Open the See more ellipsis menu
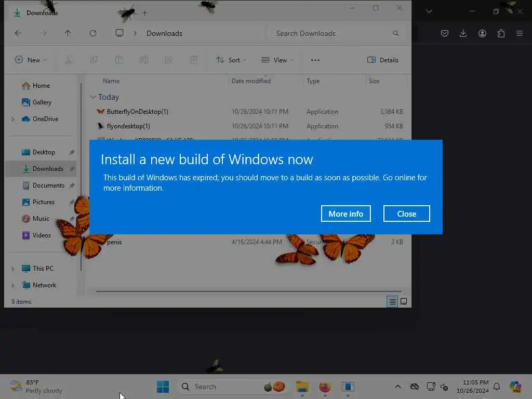This screenshot has height=399, width=532. 315,60
